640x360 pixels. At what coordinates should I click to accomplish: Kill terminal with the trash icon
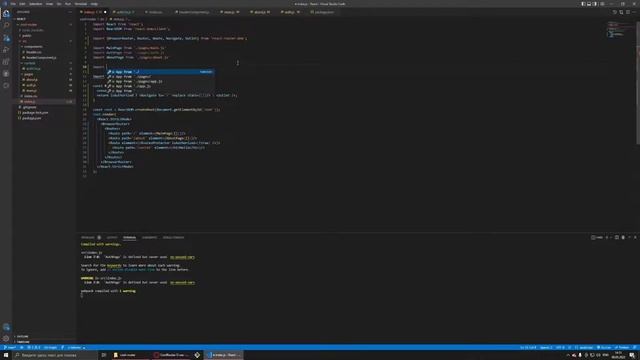(623, 237)
